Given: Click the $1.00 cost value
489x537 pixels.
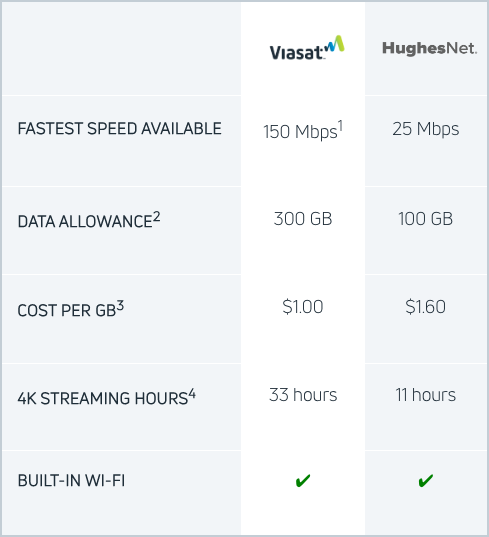Looking at the screenshot, I should pyautogui.click(x=303, y=307).
